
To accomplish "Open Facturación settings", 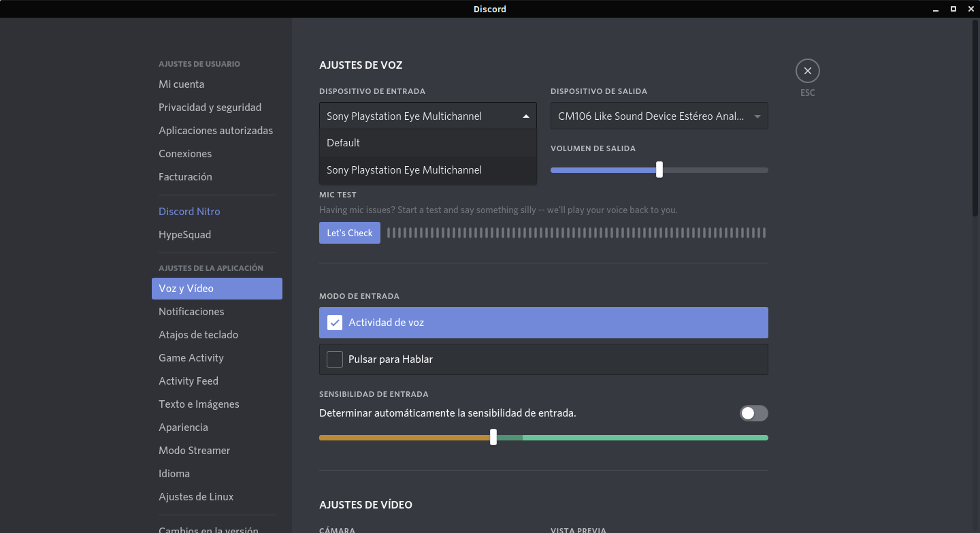I will coord(184,176).
